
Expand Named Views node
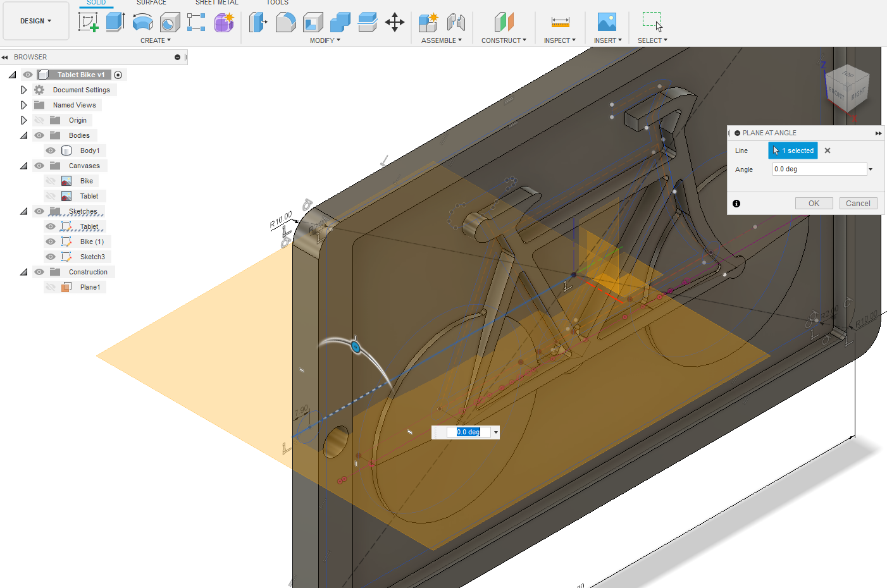23,105
